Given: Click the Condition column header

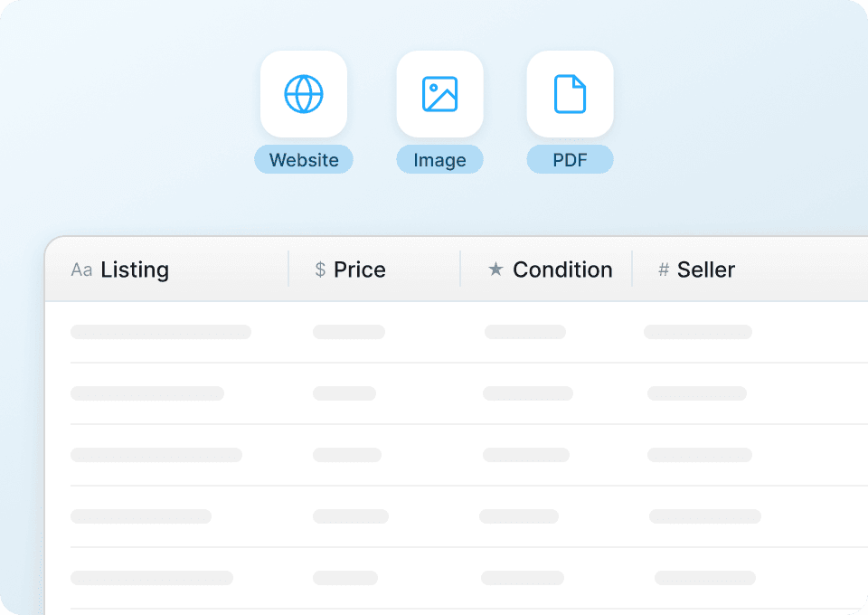Looking at the screenshot, I should tap(561, 270).
